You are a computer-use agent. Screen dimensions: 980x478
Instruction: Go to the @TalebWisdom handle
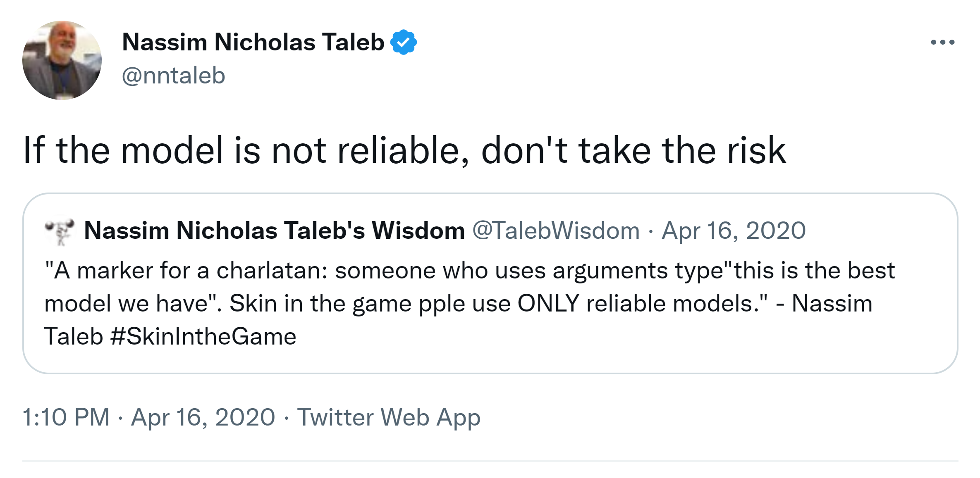[556, 231]
